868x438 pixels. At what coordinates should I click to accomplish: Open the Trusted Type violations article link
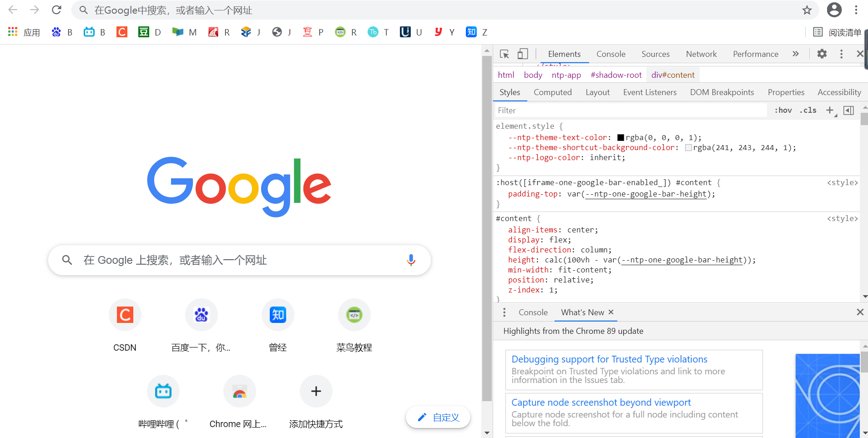609,359
